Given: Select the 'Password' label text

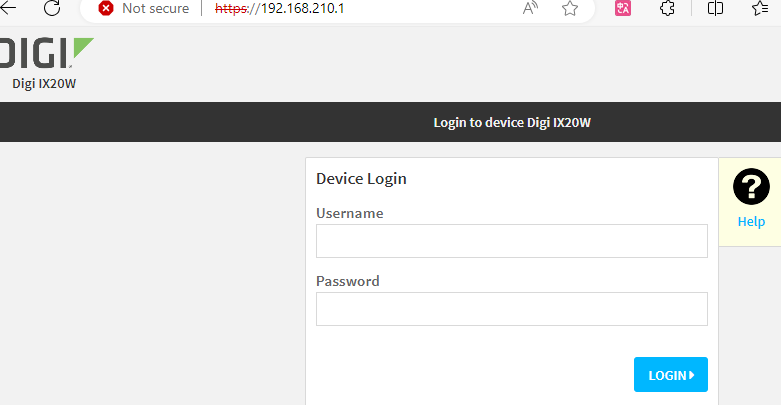Looking at the screenshot, I should click(348, 281).
